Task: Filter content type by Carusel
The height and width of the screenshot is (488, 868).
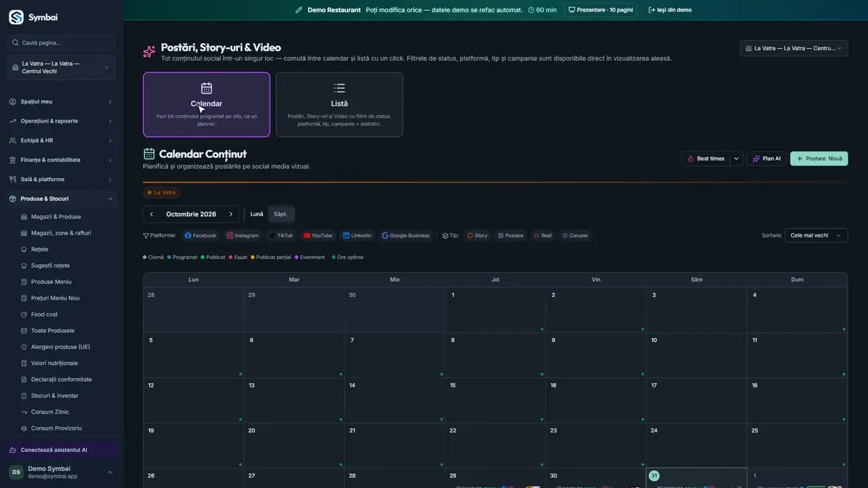Action: point(575,235)
